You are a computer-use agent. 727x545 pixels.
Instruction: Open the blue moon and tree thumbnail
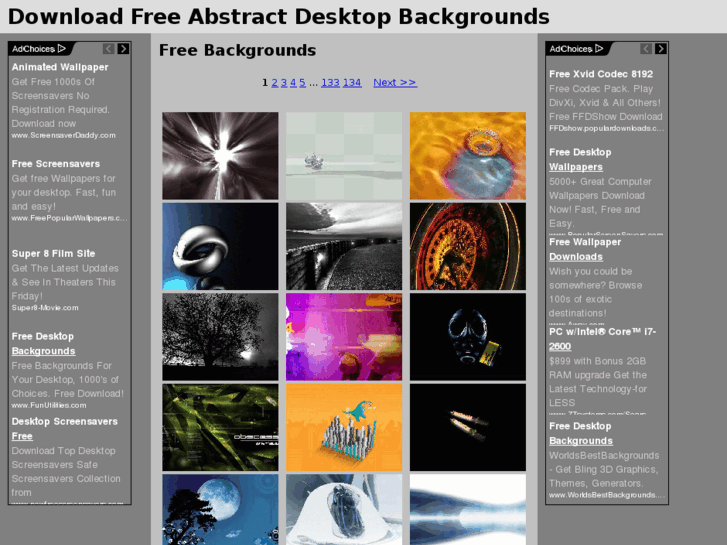(220, 509)
